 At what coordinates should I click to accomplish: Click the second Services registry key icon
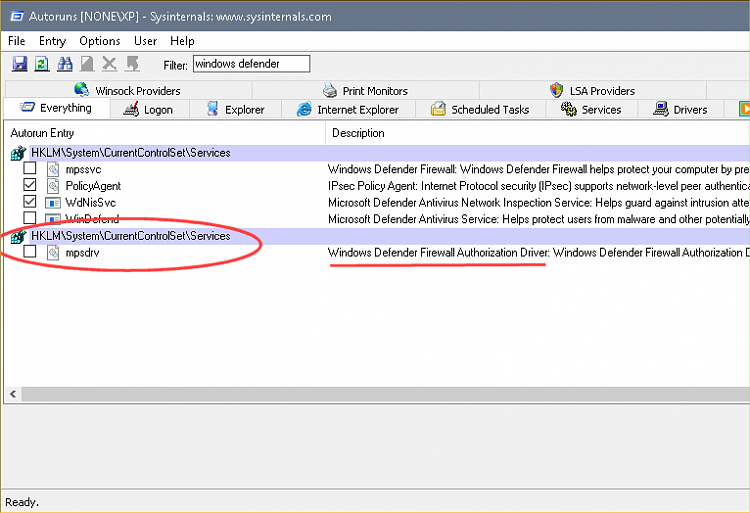click(x=18, y=236)
